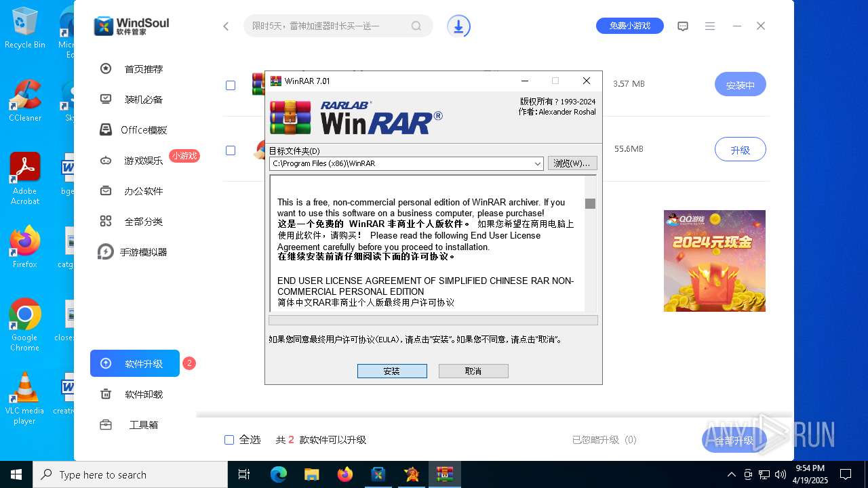868x488 pixels.
Task: Show hidden tray icons chevron
Action: 731,474
